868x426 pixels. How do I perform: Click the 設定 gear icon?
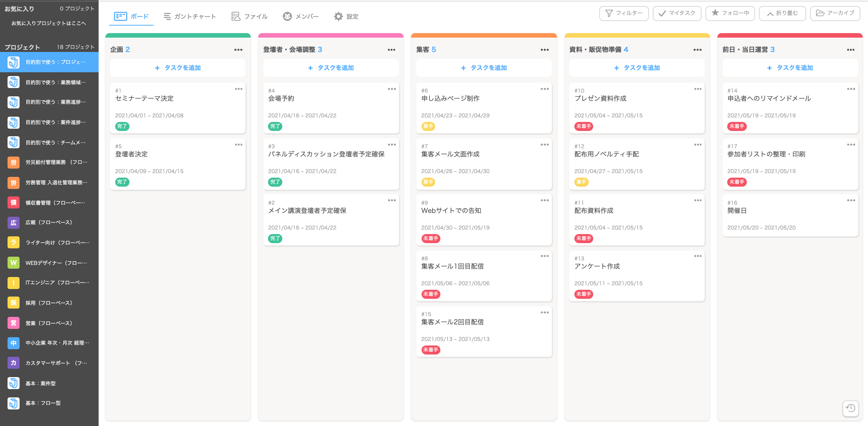click(338, 17)
